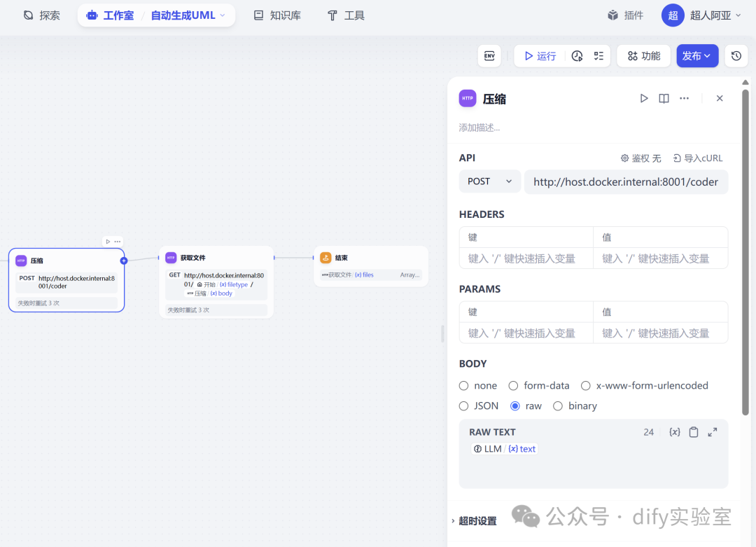Select the raw body option
The image size is (756, 547).
515,406
